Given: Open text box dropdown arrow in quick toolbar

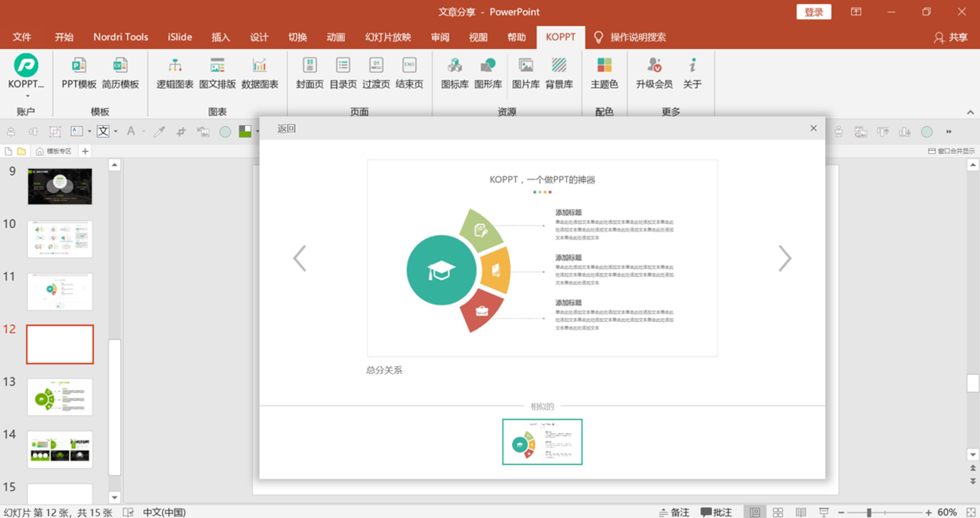Looking at the screenshot, I should [x=89, y=132].
